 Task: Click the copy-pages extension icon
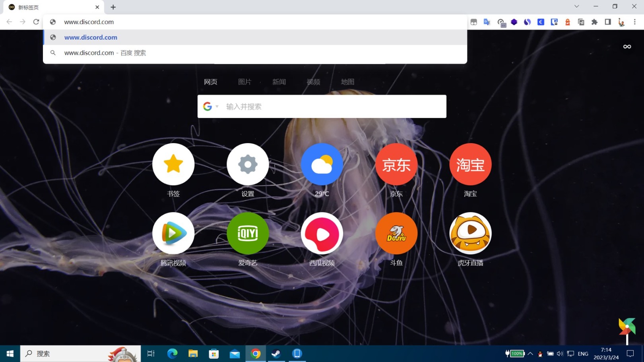pyautogui.click(x=581, y=22)
